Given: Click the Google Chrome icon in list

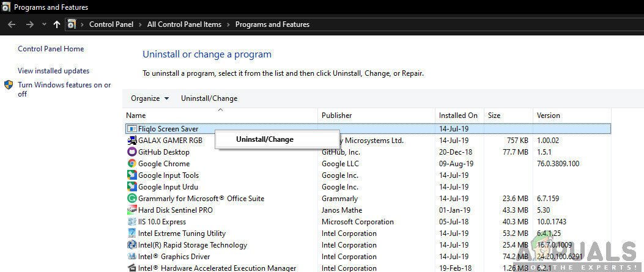Looking at the screenshot, I should 131,164.
